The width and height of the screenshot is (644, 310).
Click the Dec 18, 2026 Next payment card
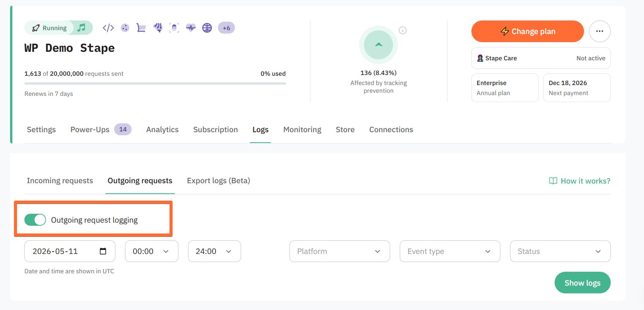(x=577, y=88)
